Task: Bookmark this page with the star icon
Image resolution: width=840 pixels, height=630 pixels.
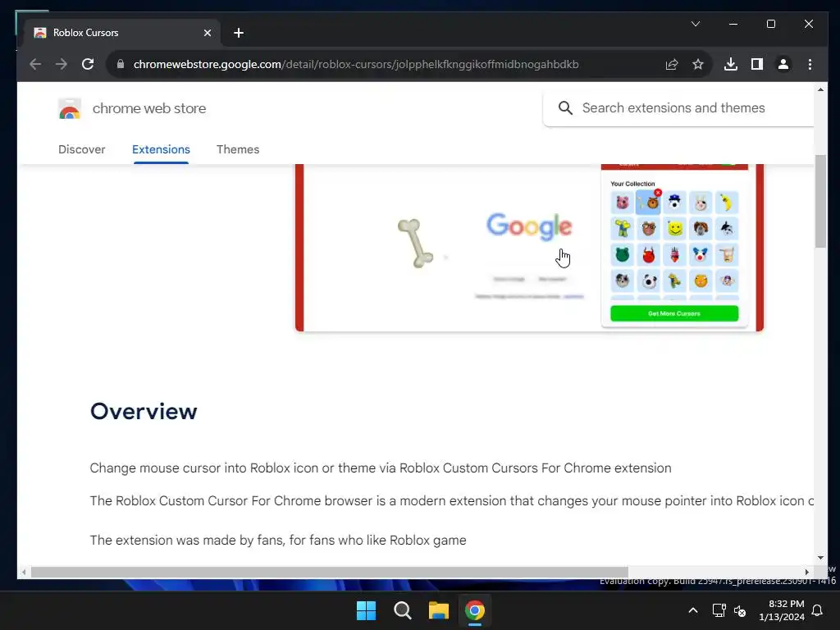Action: [698, 64]
